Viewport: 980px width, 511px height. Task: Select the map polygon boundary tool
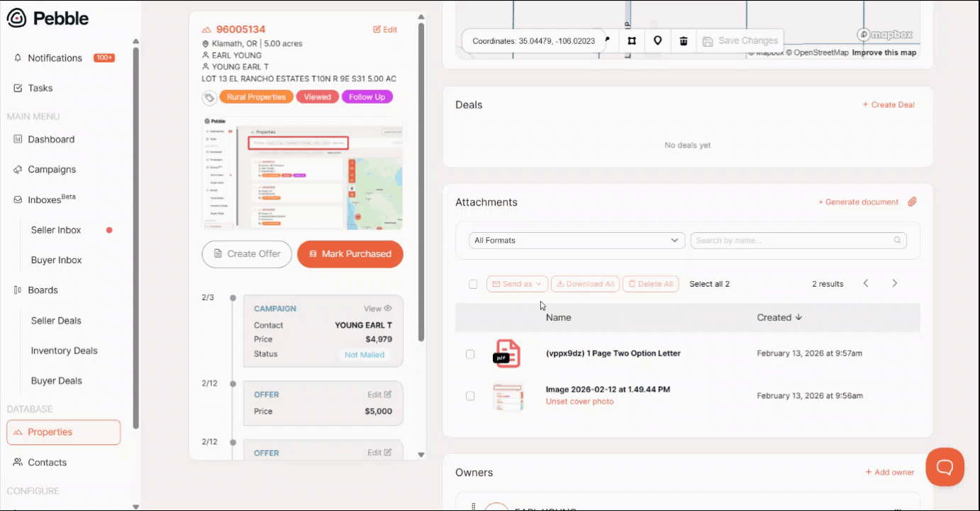[x=631, y=41]
